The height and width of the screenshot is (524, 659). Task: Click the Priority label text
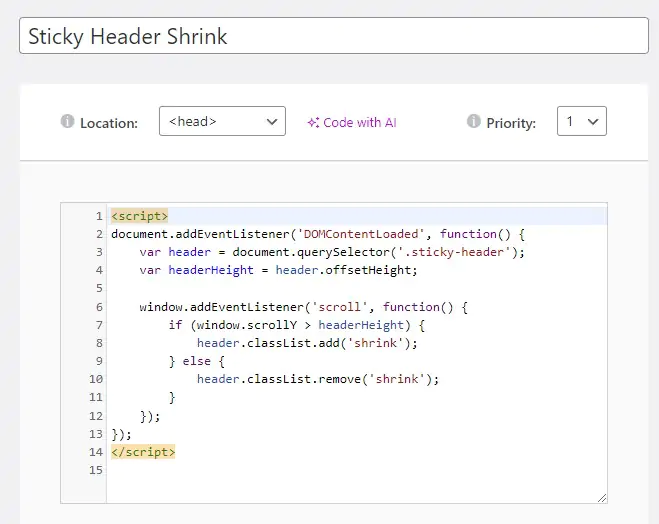[511, 123]
